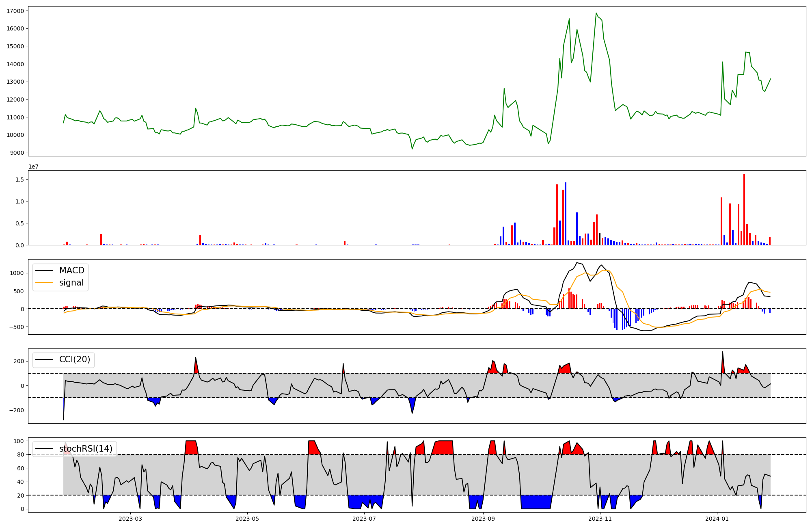The width and height of the screenshot is (812, 528).
Task: Click the single black volume bar
Action: point(600,239)
